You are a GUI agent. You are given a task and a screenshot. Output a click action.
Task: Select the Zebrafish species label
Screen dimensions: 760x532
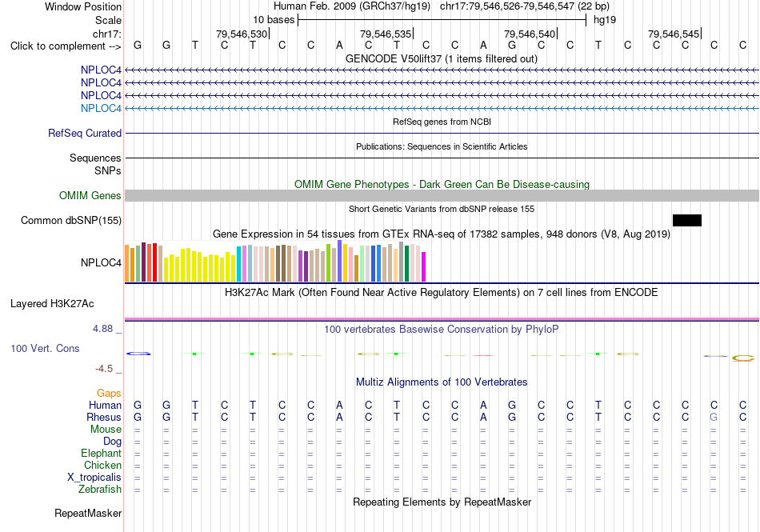[x=100, y=490]
